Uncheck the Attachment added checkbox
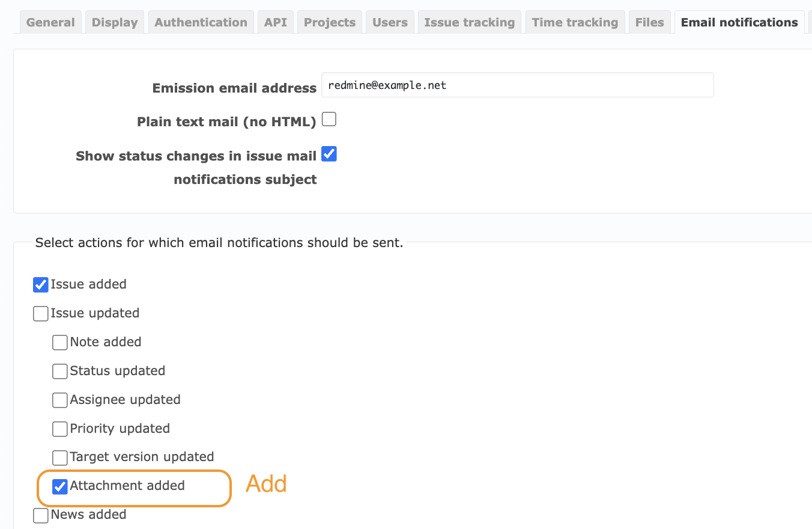 click(x=60, y=486)
